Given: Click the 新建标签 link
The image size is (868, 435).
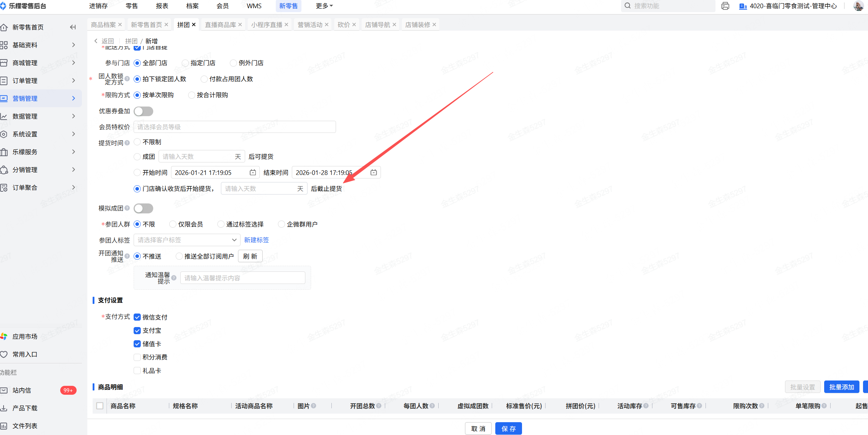Looking at the screenshot, I should (256, 240).
